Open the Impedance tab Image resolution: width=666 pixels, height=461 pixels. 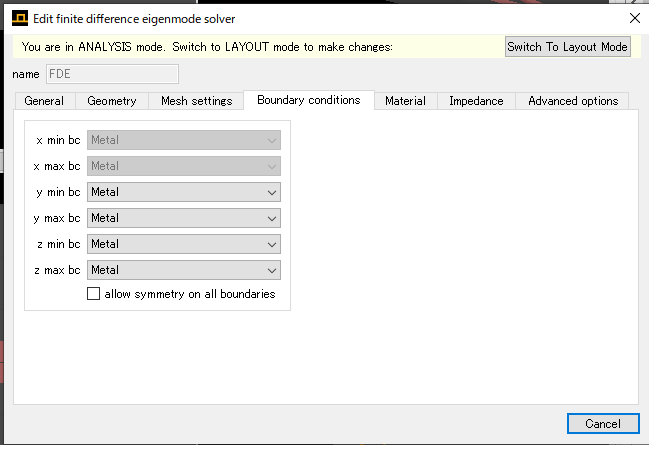[476, 101]
